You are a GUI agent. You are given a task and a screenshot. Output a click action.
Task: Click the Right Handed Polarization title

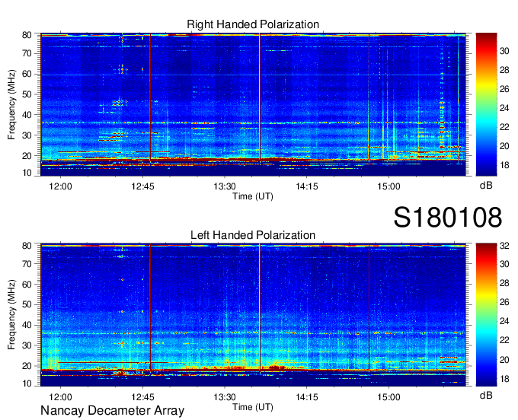coord(253,24)
